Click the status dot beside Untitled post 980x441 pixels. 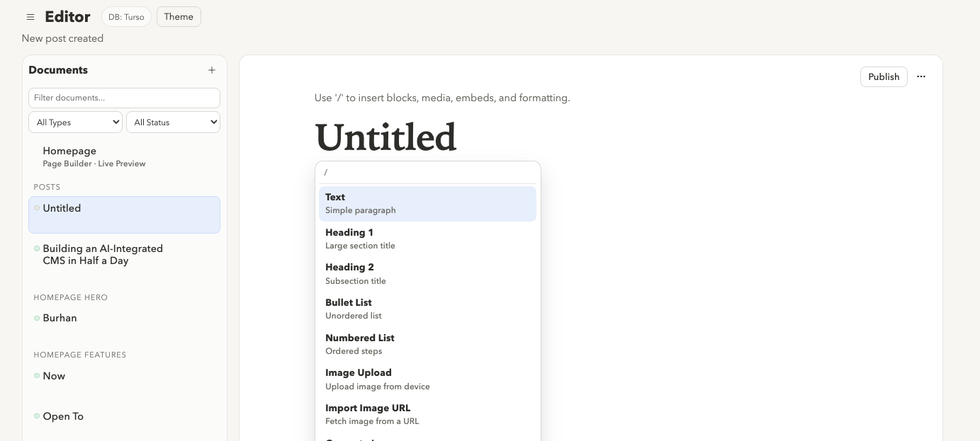[37, 208]
